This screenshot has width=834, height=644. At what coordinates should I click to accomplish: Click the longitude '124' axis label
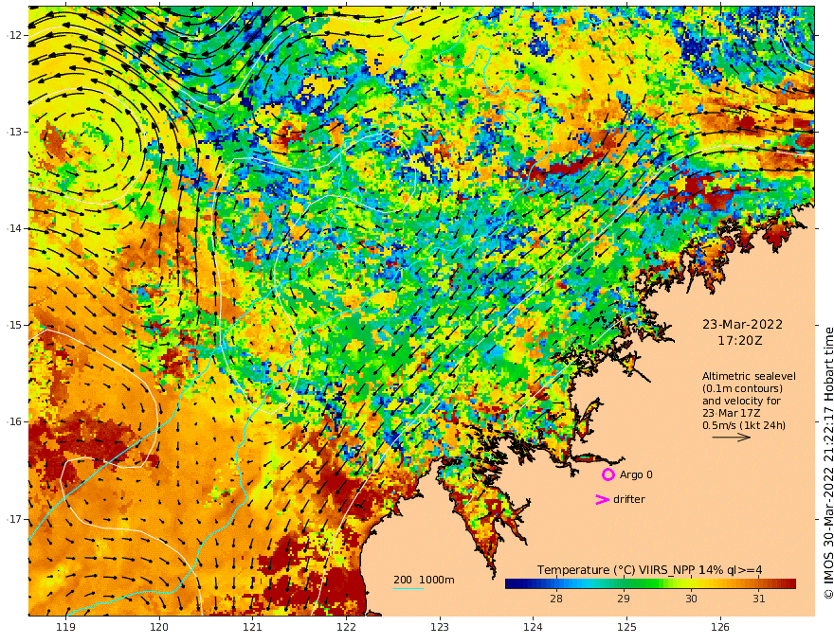click(x=533, y=628)
